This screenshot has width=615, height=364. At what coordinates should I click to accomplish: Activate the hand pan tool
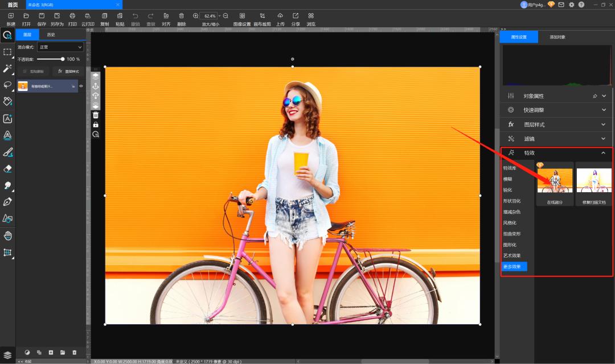coord(7,235)
